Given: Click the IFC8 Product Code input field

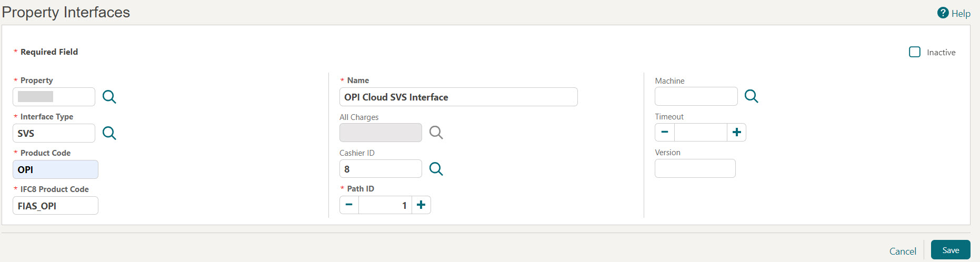Looking at the screenshot, I should coord(55,206).
